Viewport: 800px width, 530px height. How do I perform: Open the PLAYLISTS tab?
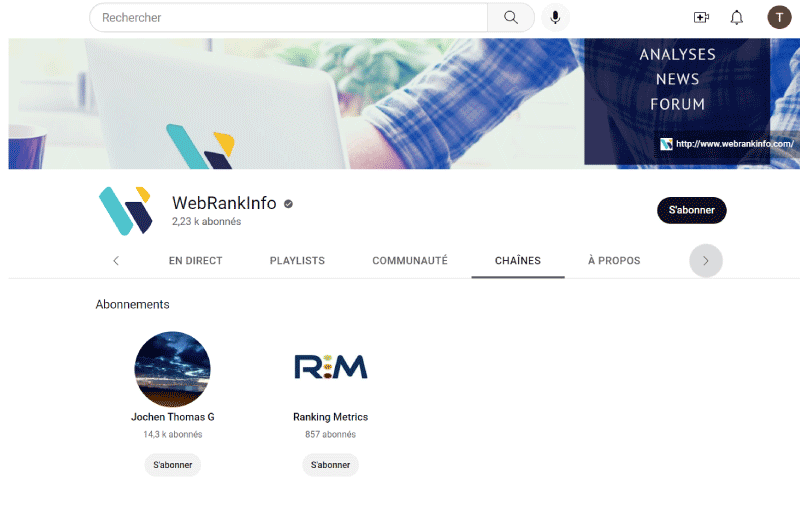pyautogui.click(x=297, y=261)
